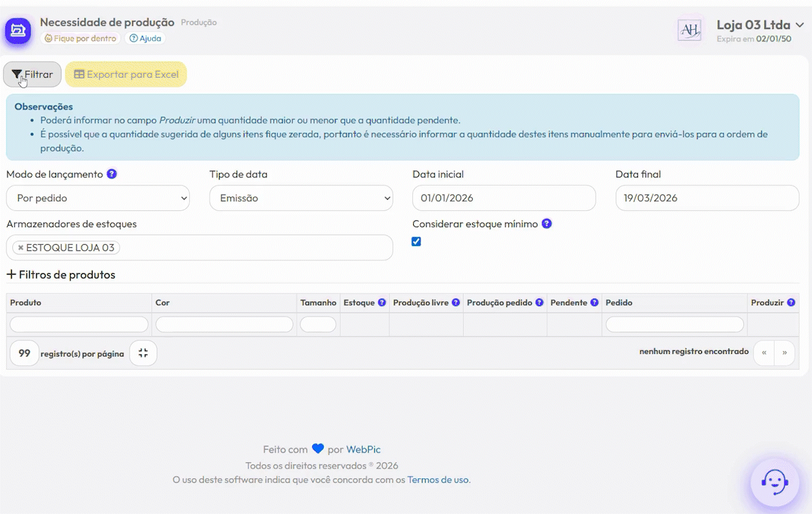Click the help icon next to Estoque column
Viewport: 812px width, 514px height.
382,302
